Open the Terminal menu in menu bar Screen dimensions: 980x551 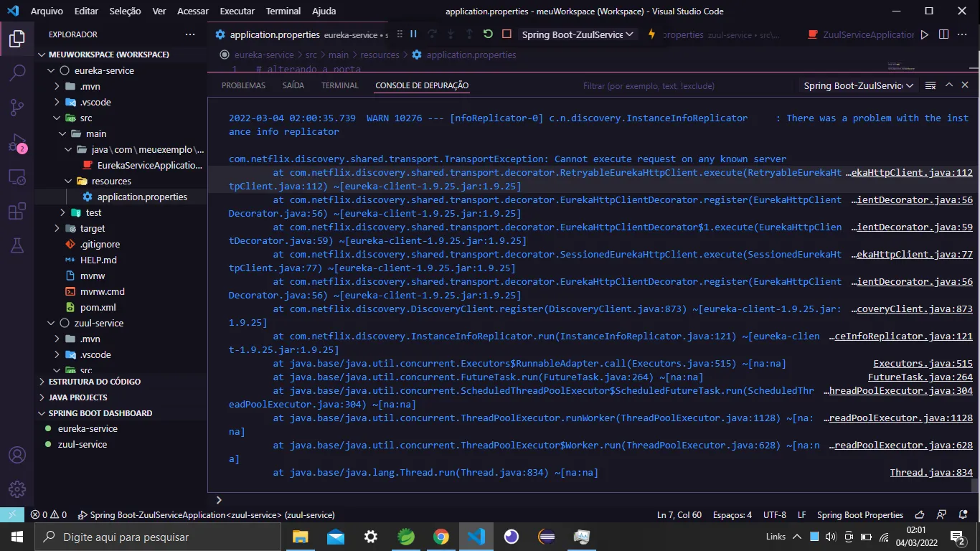[x=283, y=11]
